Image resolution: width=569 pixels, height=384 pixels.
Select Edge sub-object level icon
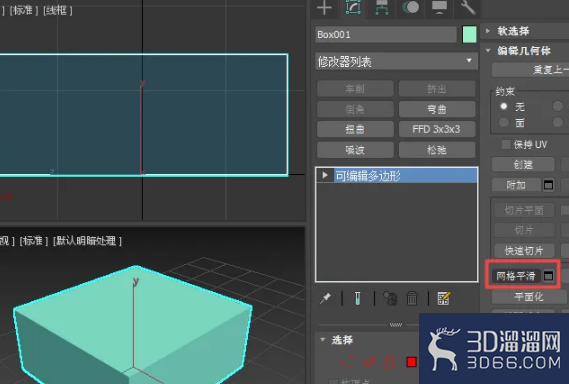[x=369, y=362]
